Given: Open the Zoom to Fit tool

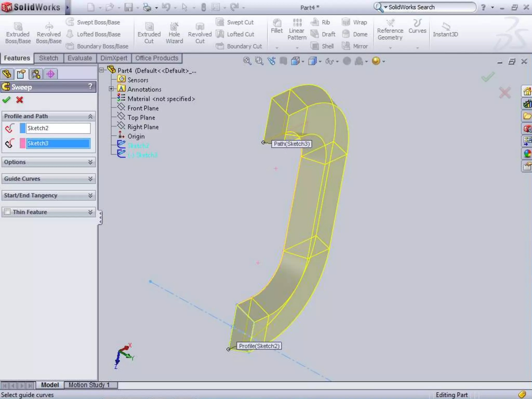Looking at the screenshot, I should [x=247, y=61].
